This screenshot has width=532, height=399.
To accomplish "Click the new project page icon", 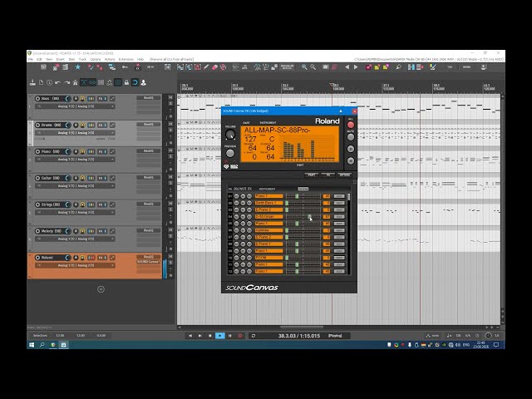I will pyautogui.click(x=41, y=82).
